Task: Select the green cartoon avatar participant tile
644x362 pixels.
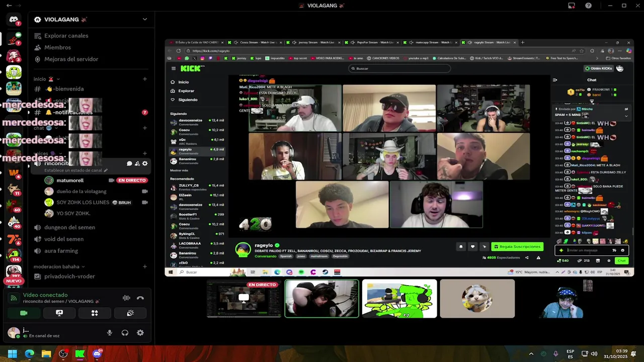Action: 399,299
